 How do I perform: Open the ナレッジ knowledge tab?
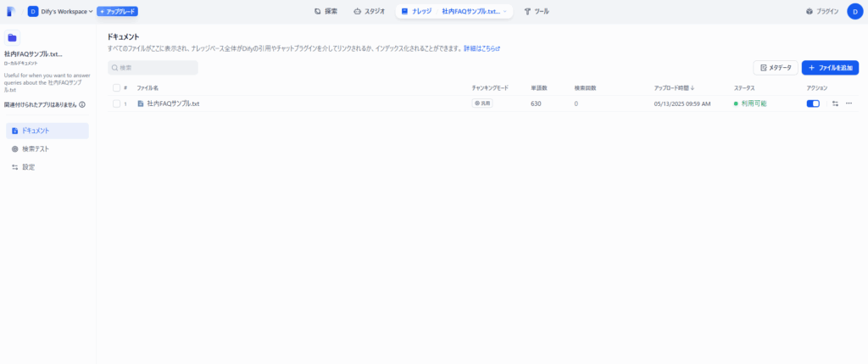[416, 11]
